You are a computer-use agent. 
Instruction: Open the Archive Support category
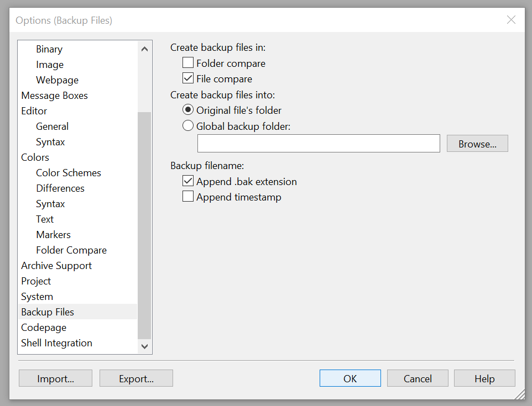(56, 266)
